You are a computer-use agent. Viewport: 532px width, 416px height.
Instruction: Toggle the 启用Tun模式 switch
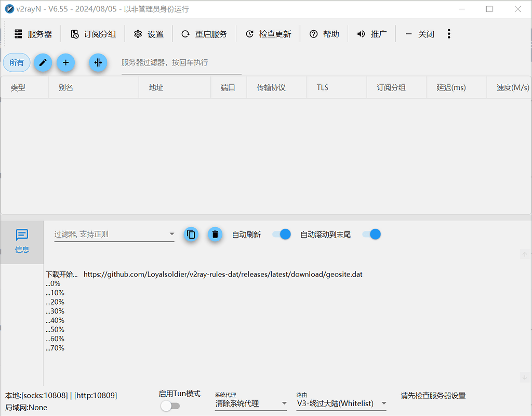click(x=170, y=406)
